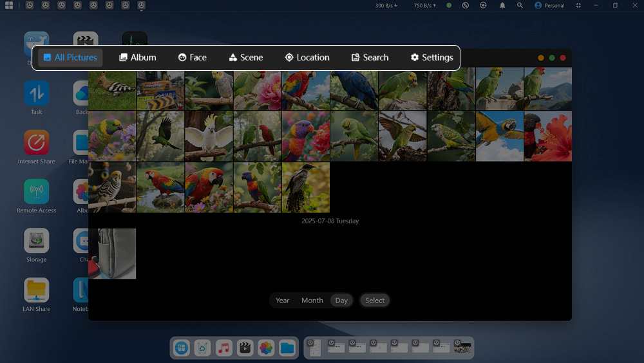Open the Face tab
Viewport: 644px width, 363px height.
coord(192,57)
